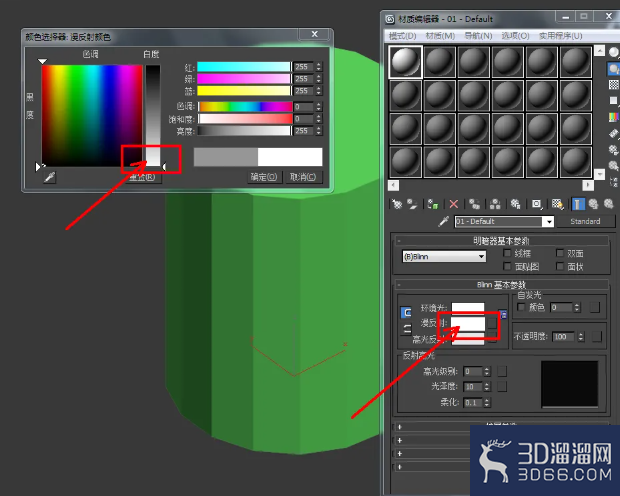Screen dimensions: 620x496
Task: Increase the red 红 value stepper
Action: (x=319, y=64)
